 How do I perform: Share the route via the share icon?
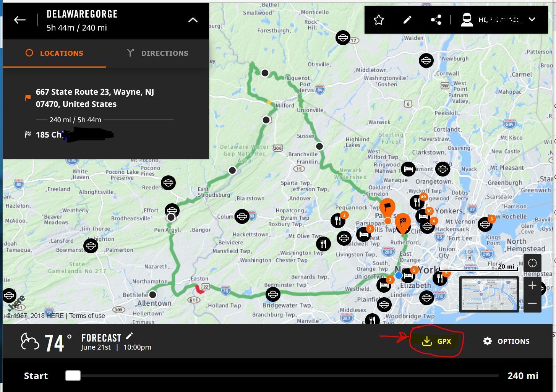pyautogui.click(x=436, y=20)
